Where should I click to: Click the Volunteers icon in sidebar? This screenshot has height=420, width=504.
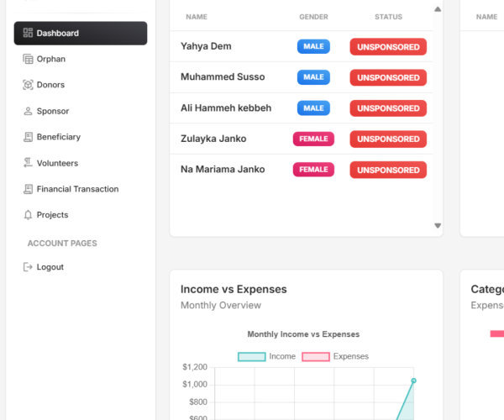tap(28, 163)
